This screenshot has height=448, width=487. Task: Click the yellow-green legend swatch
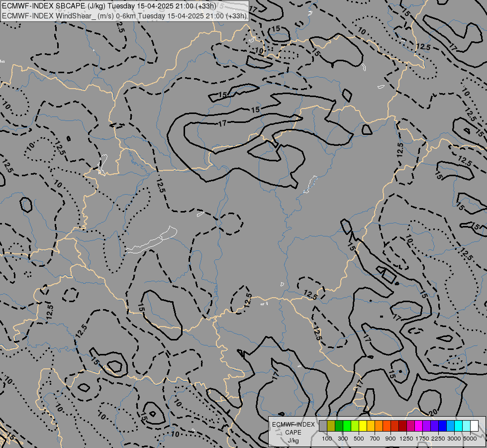tap(355, 426)
